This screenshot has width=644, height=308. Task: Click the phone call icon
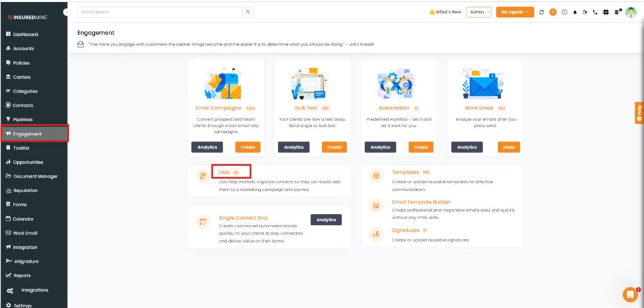pyautogui.click(x=596, y=12)
